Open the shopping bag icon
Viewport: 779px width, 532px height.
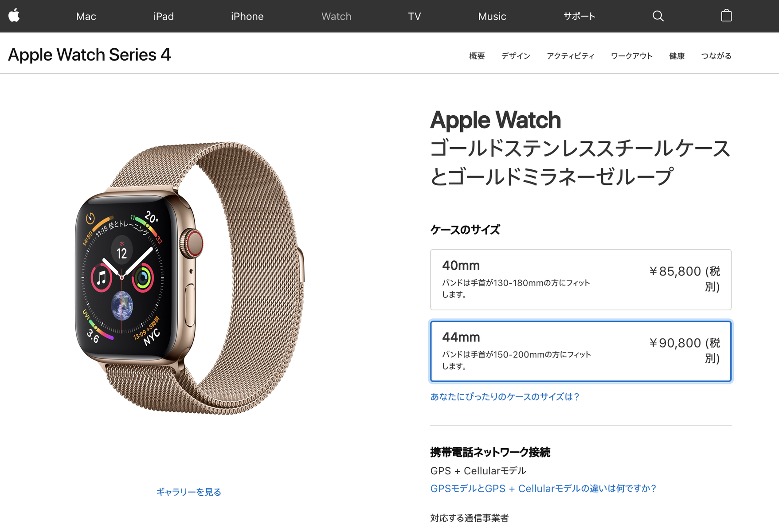point(726,16)
